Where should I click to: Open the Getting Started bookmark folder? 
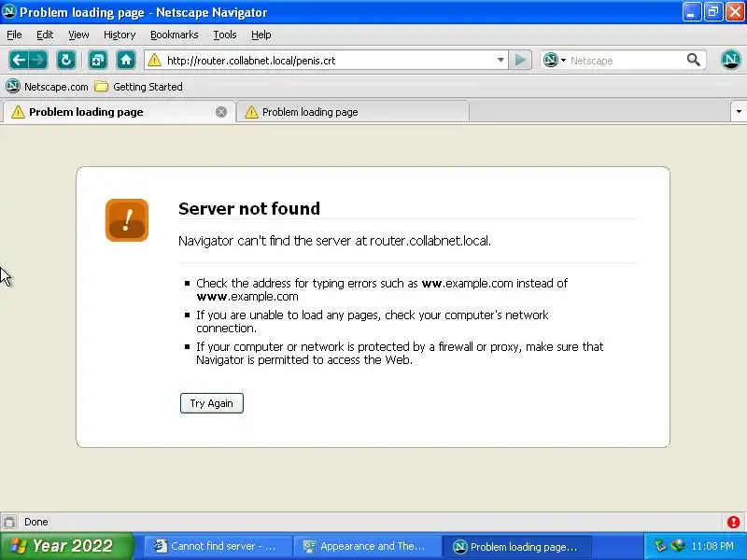click(x=138, y=87)
